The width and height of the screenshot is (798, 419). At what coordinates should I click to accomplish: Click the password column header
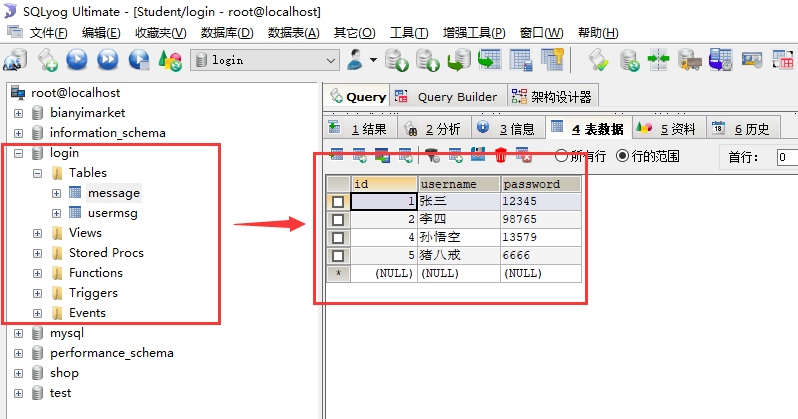tap(541, 184)
